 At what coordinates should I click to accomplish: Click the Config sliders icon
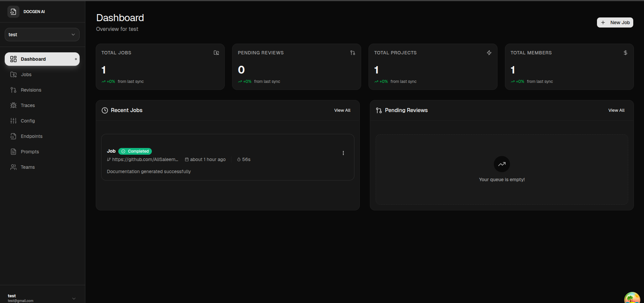pos(13,121)
